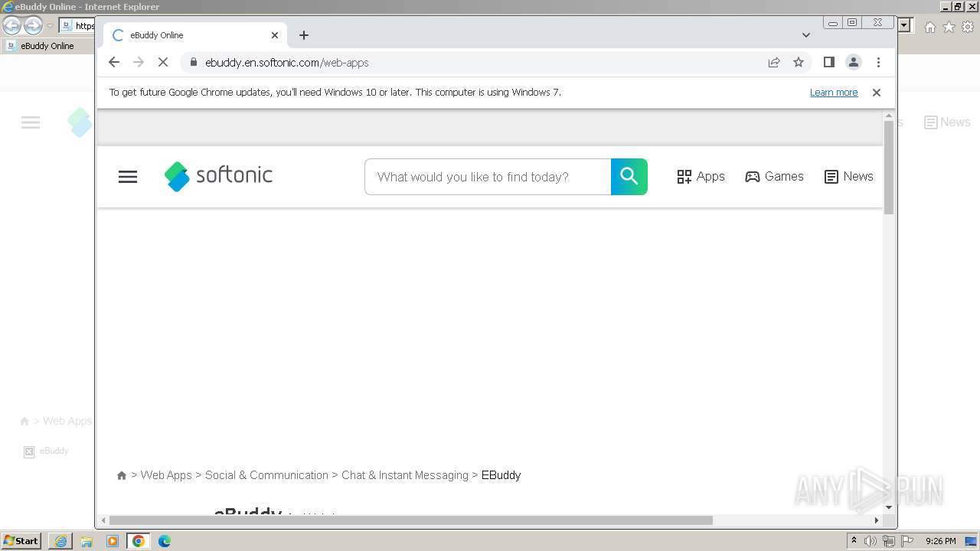
Task: Open Action Center flag icon
Action: point(907,541)
